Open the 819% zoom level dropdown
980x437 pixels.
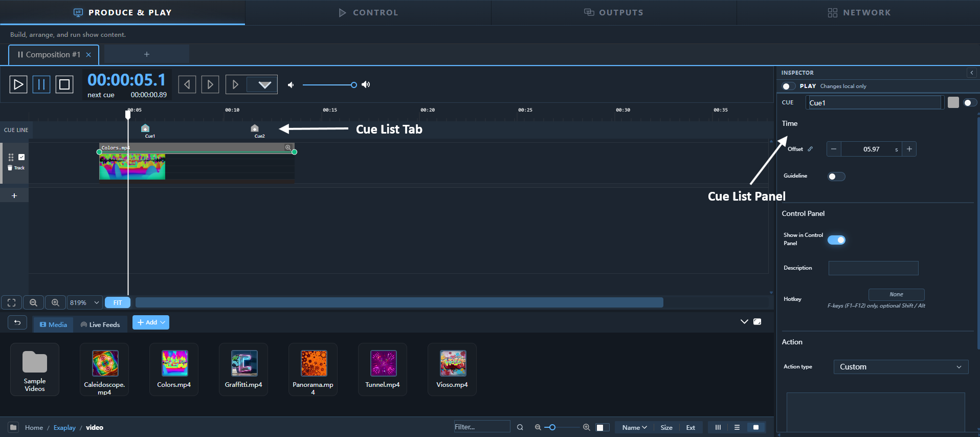pyautogui.click(x=84, y=302)
